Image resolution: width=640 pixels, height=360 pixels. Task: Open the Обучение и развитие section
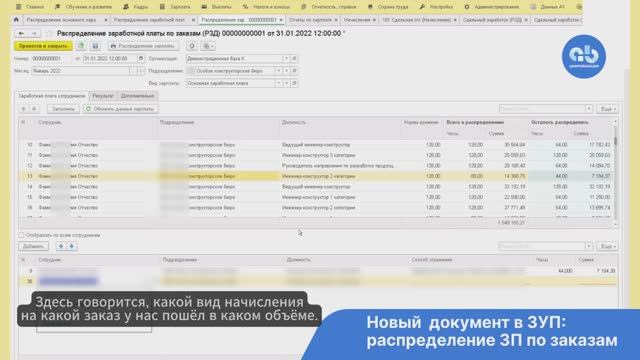coord(84,7)
